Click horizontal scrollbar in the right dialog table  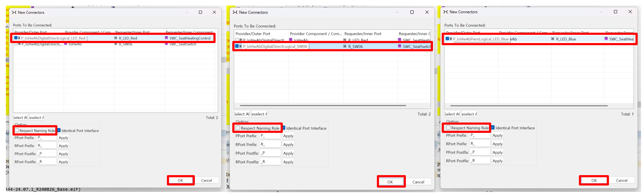point(529,106)
